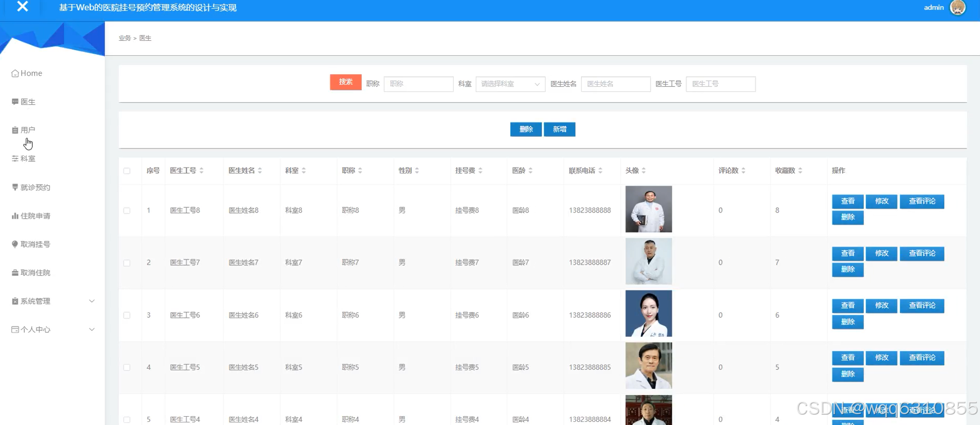Screen dimensions: 980x425
Task: Click the orange 搜索 button
Action: point(346,82)
